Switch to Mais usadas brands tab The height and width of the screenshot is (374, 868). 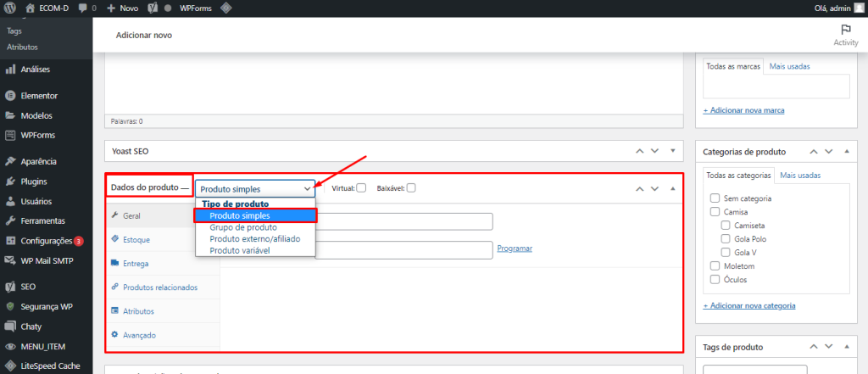point(789,66)
